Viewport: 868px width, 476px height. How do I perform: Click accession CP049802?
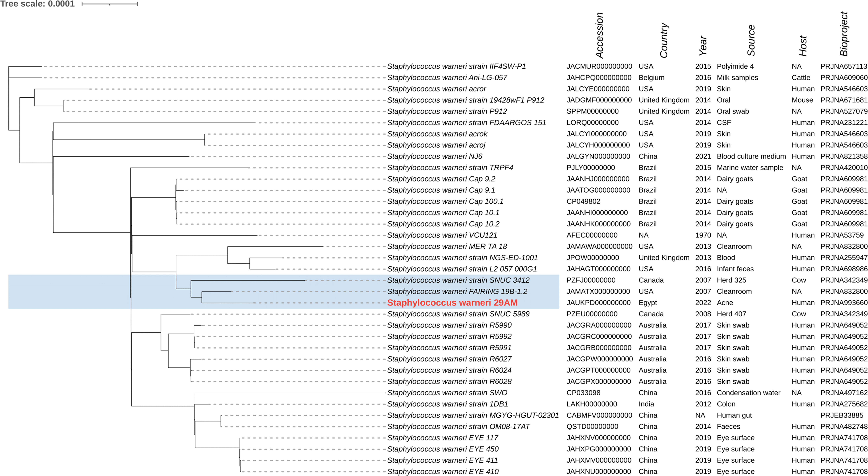pos(583,202)
